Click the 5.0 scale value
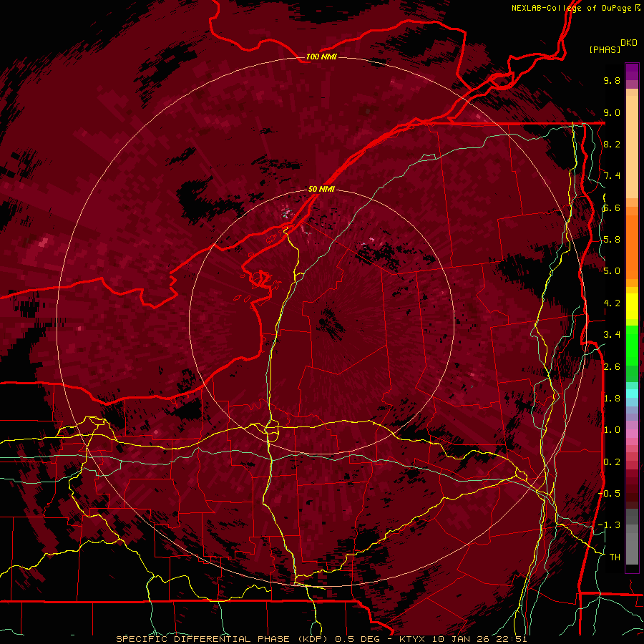This screenshot has width=644, height=644. pyautogui.click(x=612, y=271)
